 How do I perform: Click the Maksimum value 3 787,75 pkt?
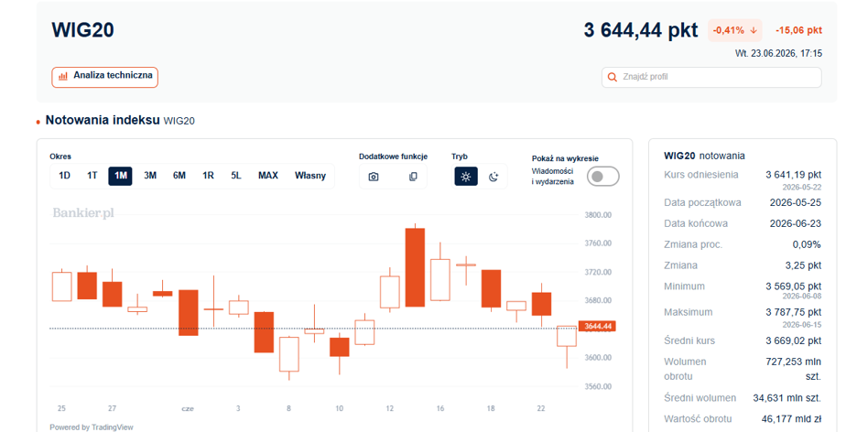(x=793, y=312)
